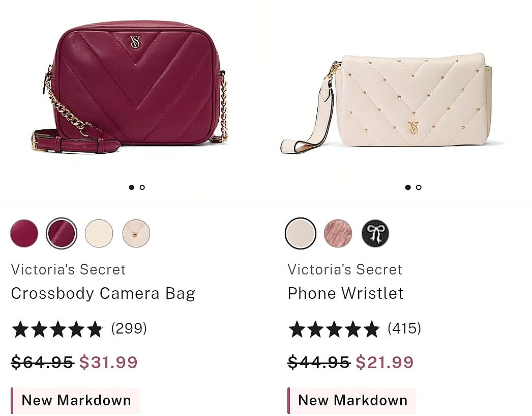Click the Phone Wristlet star rating
Screen dimensions: 532x416
(334, 329)
